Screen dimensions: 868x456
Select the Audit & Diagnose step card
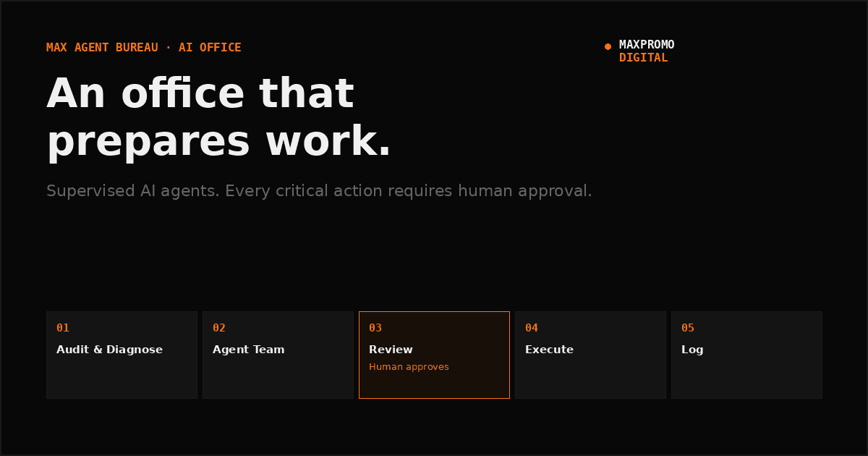[122, 355]
